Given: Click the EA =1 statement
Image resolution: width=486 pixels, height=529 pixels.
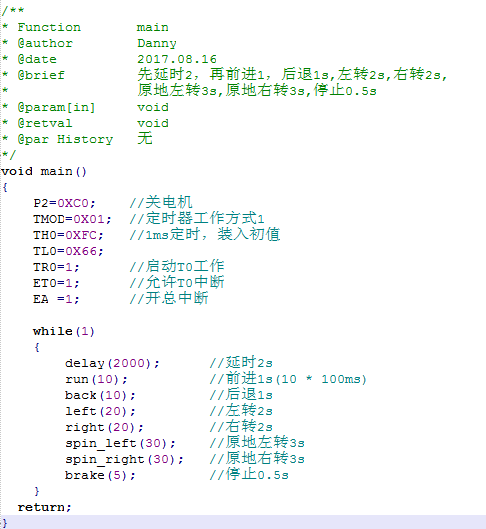Looking at the screenshot, I should pyautogui.click(x=56, y=299).
